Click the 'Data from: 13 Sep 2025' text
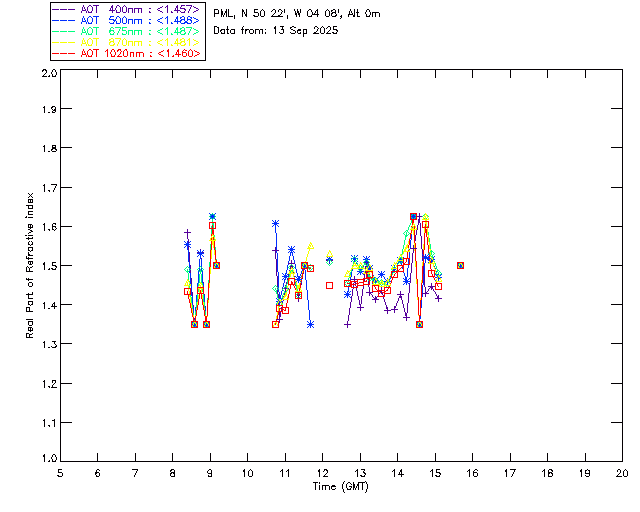The image size is (640, 512). [276, 31]
